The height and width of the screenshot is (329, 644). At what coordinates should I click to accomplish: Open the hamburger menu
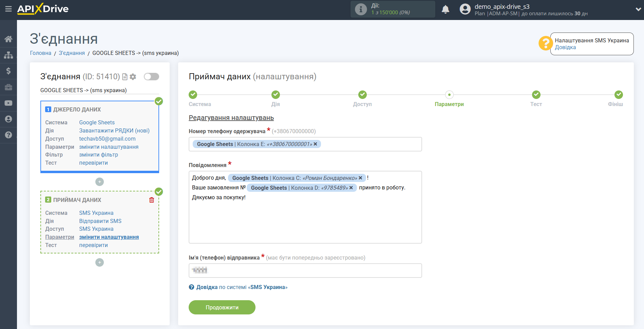point(8,9)
